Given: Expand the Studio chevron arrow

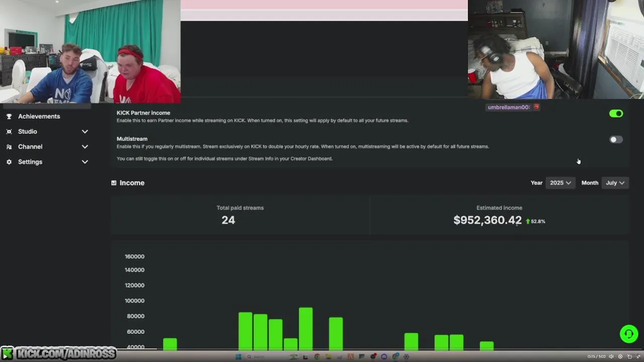Looking at the screenshot, I should coord(85,132).
